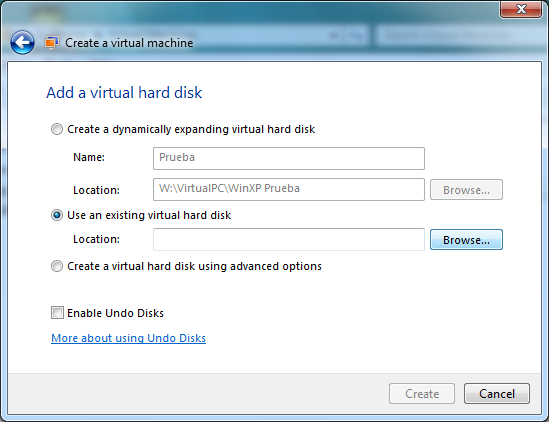Click the Create button
Image resolution: width=549 pixels, height=422 pixels.
pyautogui.click(x=422, y=393)
